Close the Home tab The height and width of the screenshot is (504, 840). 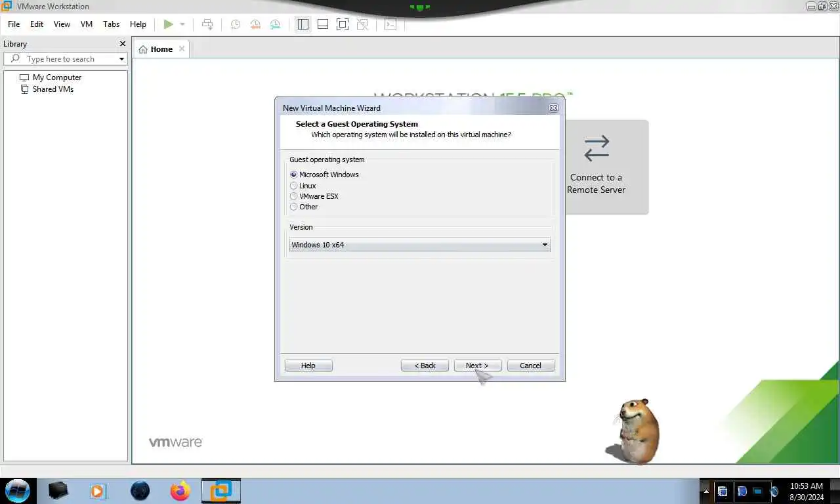(182, 49)
